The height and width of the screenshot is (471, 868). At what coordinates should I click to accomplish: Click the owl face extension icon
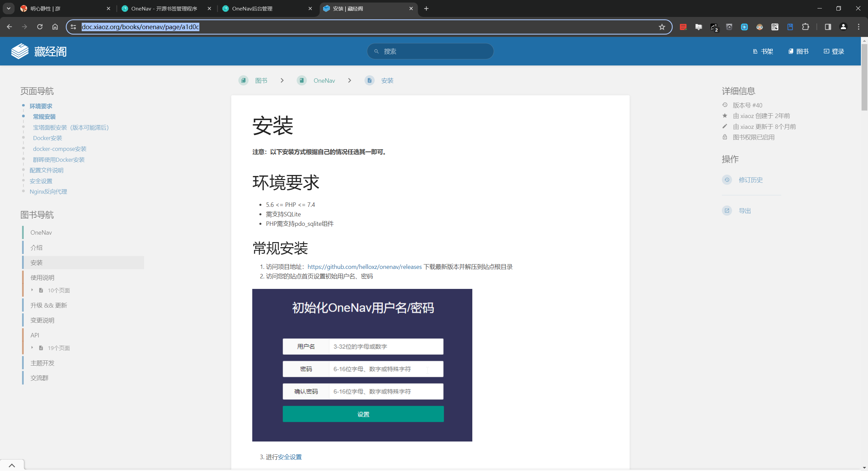pyautogui.click(x=759, y=27)
